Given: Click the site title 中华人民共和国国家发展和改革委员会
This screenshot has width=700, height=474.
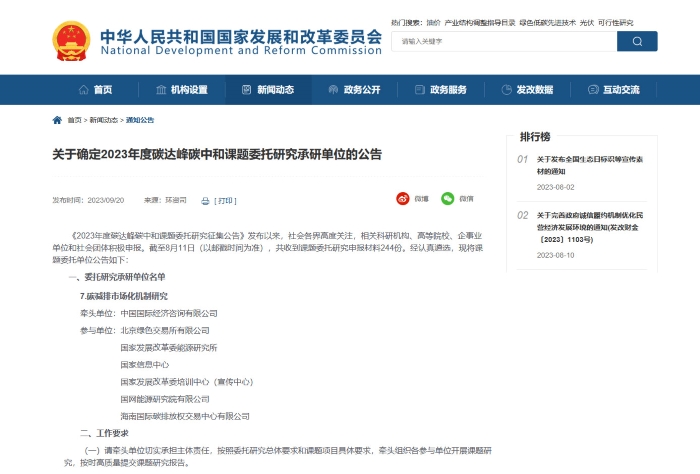Looking at the screenshot, I should click(241, 37).
